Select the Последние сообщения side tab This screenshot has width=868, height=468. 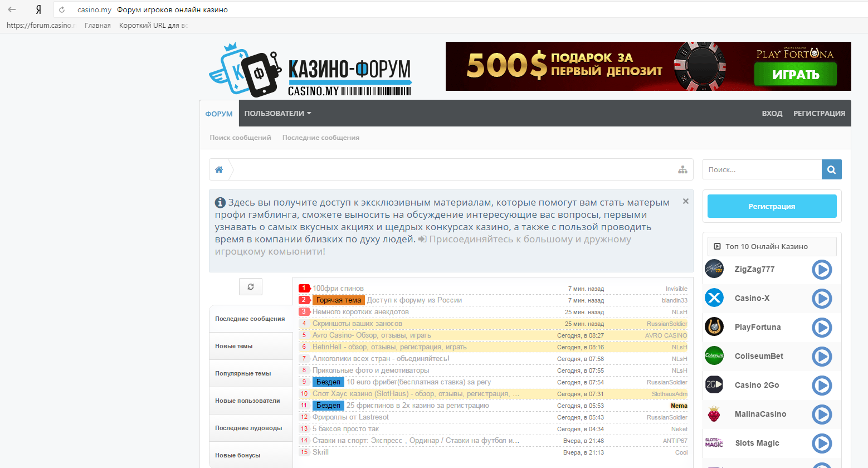251,319
